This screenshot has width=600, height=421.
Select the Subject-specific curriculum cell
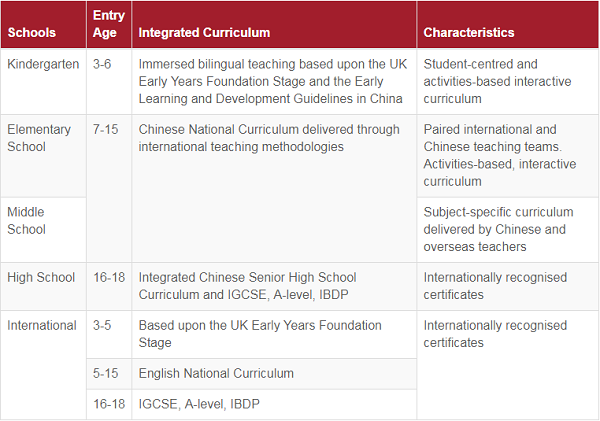[x=498, y=229]
